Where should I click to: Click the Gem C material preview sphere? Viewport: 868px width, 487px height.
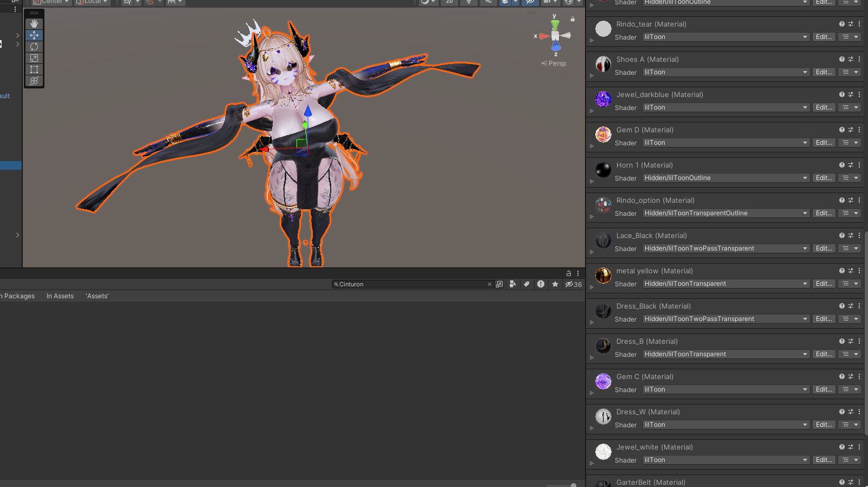point(603,381)
